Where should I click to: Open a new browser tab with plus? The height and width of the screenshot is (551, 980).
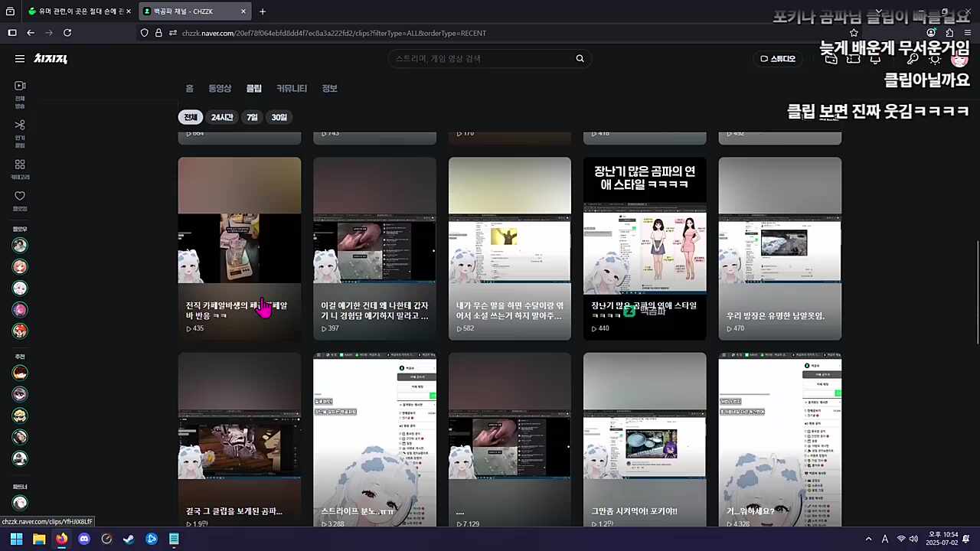pyautogui.click(x=263, y=11)
